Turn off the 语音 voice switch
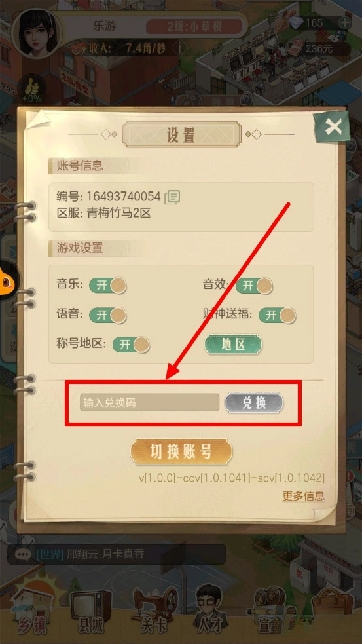 point(108,315)
